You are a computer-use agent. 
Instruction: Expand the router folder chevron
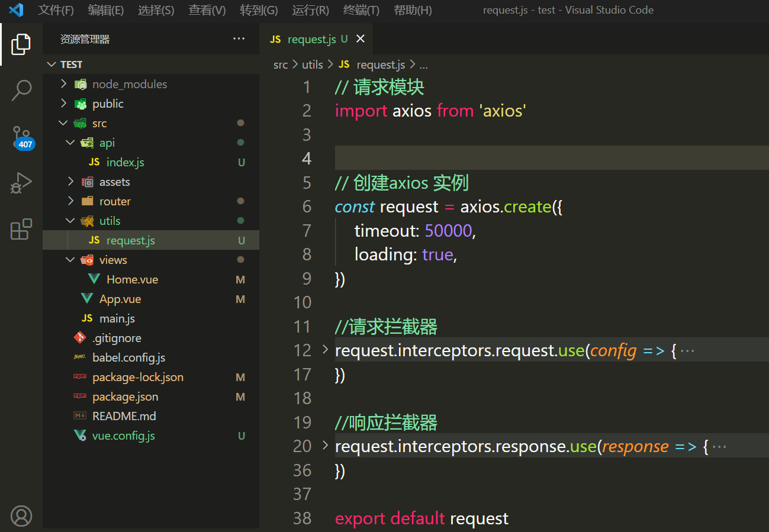pos(70,201)
